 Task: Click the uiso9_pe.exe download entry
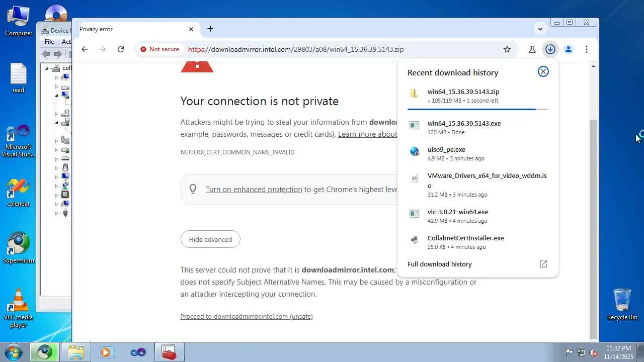(477, 154)
